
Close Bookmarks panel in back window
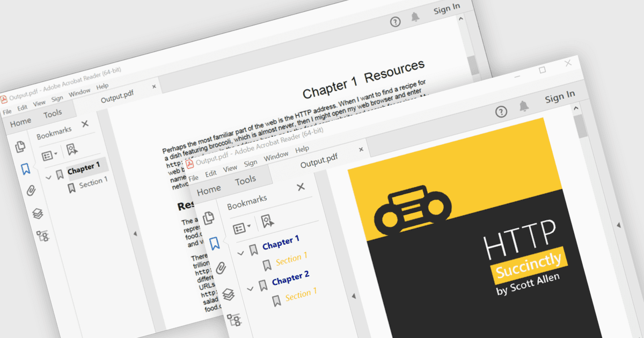[x=85, y=124]
